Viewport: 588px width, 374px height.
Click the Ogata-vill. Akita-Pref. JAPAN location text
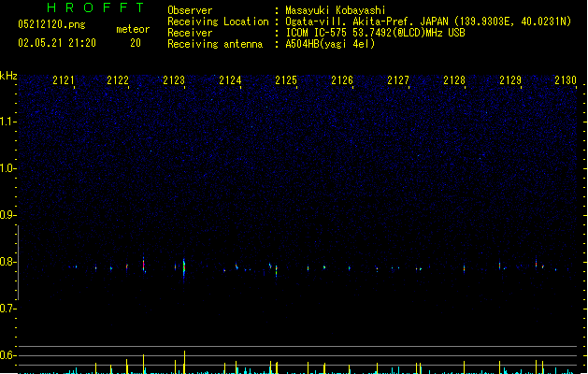coord(428,22)
